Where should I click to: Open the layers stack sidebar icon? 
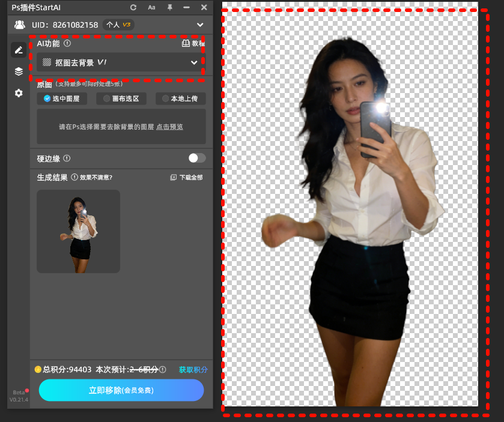[19, 71]
